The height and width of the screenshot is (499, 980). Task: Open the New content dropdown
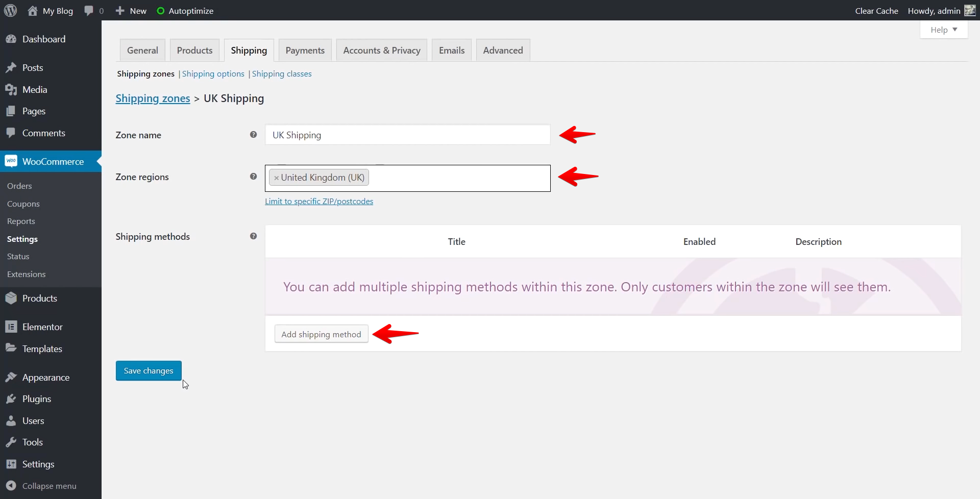(x=131, y=11)
